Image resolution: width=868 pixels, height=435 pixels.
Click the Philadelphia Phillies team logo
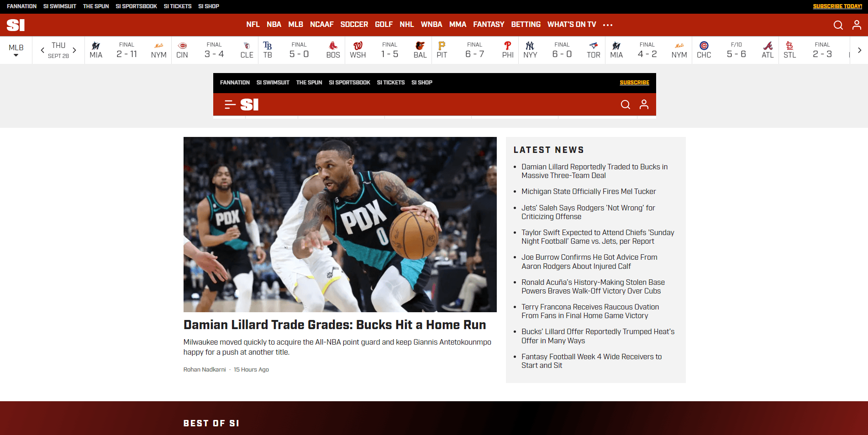508,46
